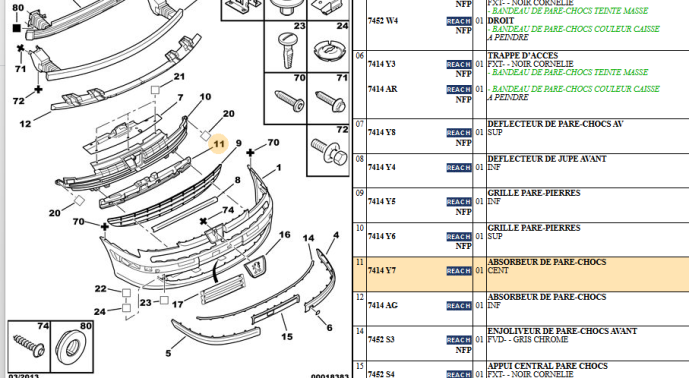Open legend thumbnail of clip 24

[328, 47]
